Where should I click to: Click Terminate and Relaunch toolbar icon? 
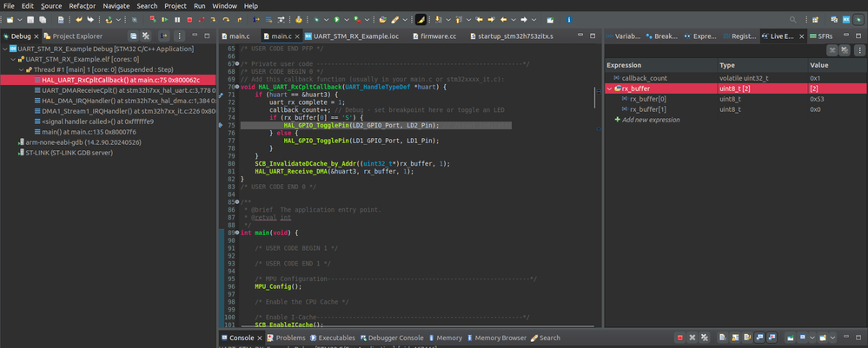152,19
